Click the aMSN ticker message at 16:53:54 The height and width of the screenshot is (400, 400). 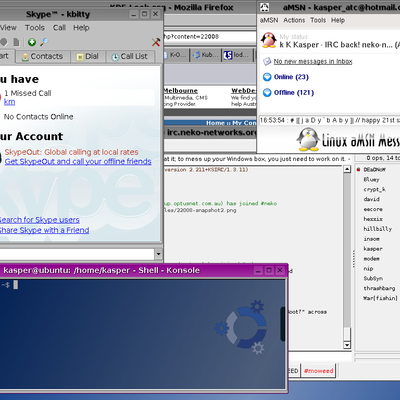329,120
